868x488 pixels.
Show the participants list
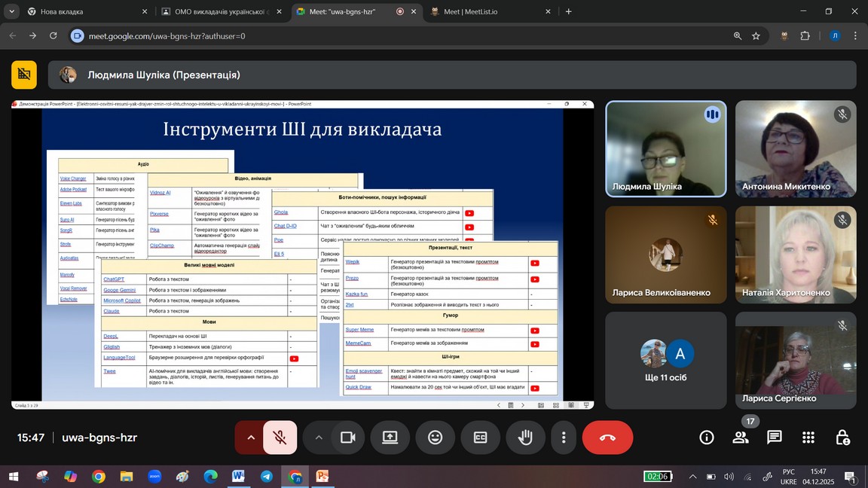click(740, 438)
